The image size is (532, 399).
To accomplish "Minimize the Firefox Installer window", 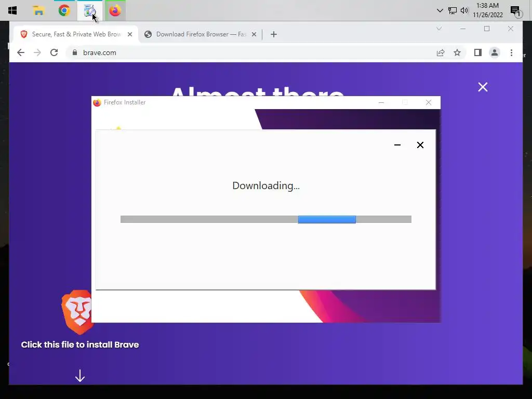I will (x=381, y=102).
